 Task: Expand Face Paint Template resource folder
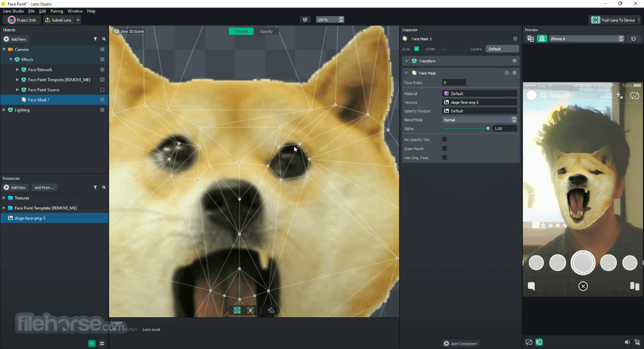(4, 208)
